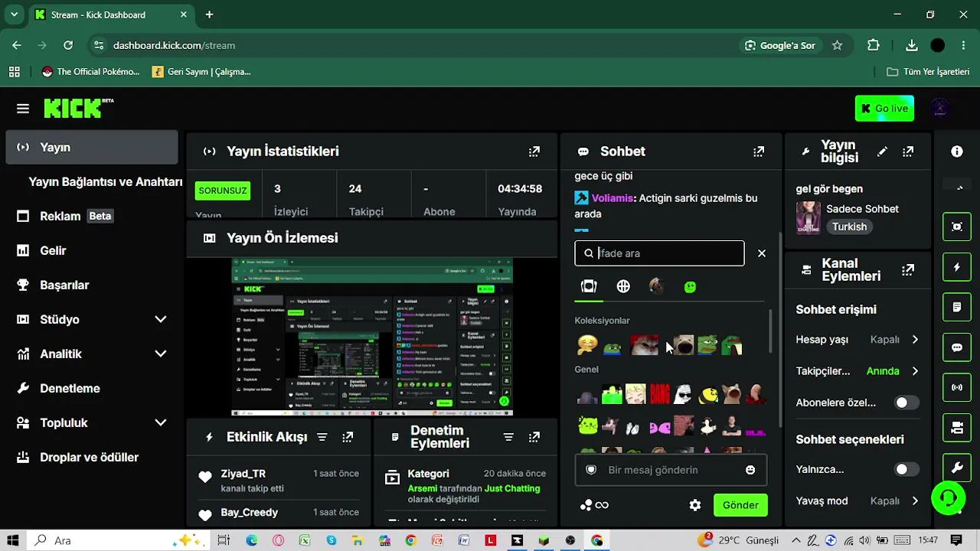Open the Windows Start menu
The image size is (980, 551).
tap(14, 540)
